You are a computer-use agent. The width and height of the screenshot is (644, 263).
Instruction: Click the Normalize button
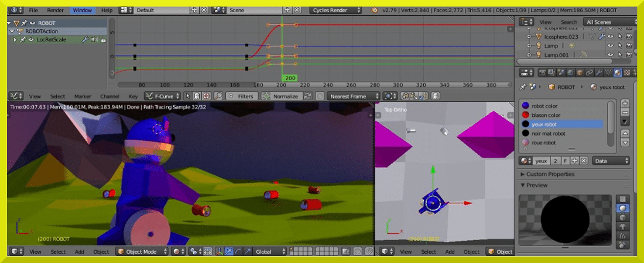(282, 96)
